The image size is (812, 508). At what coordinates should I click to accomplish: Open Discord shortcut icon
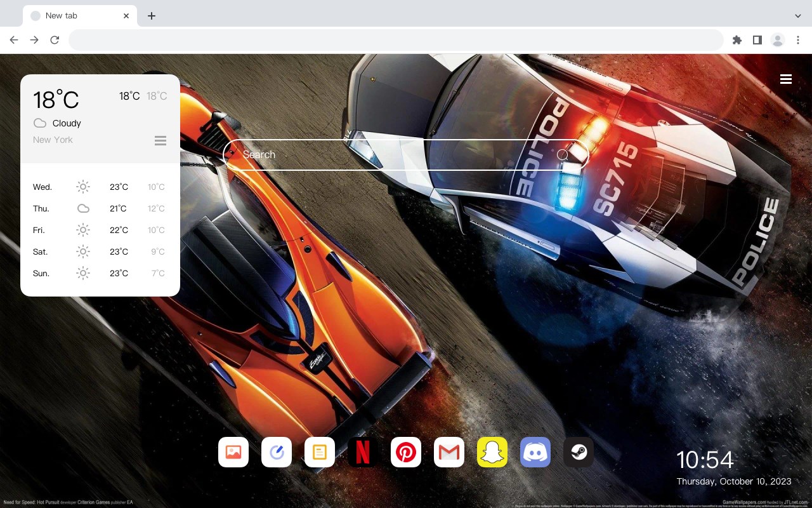pyautogui.click(x=535, y=452)
